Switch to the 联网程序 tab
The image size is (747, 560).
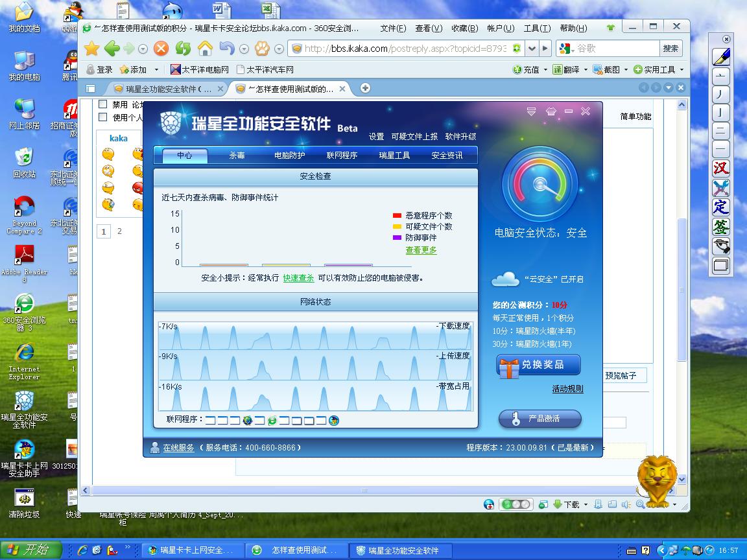342,156
